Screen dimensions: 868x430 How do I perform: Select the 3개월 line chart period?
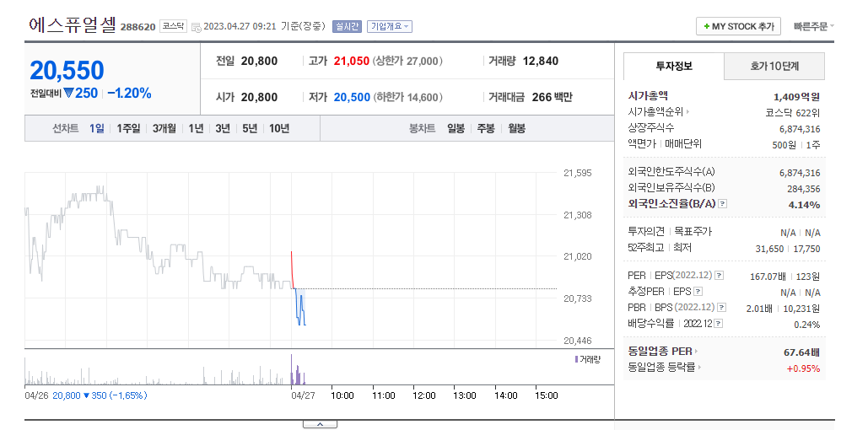pos(164,128)
